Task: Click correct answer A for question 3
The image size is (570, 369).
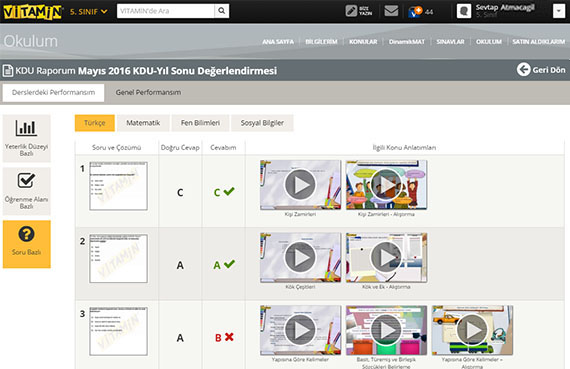Action: [180, 338]
